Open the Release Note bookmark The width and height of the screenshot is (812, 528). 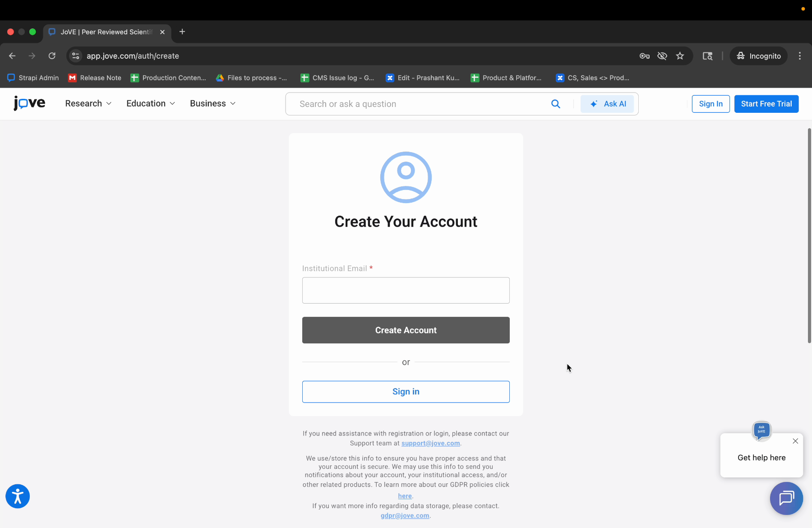95,78
